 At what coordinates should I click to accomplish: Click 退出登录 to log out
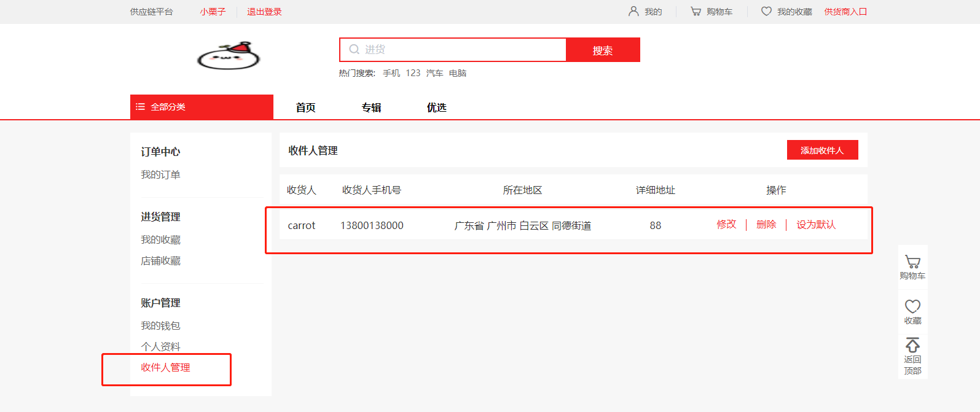tap(264, 12)
